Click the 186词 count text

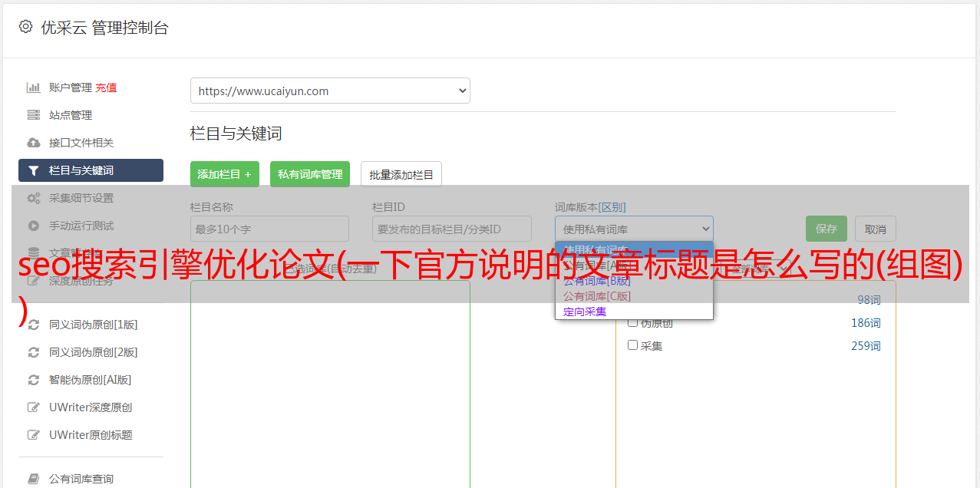pos(866,323)
